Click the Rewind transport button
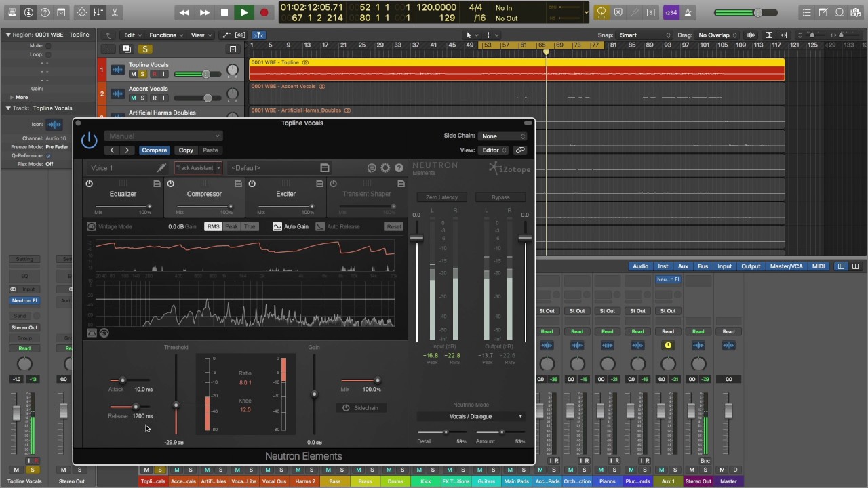 [184, 12]
